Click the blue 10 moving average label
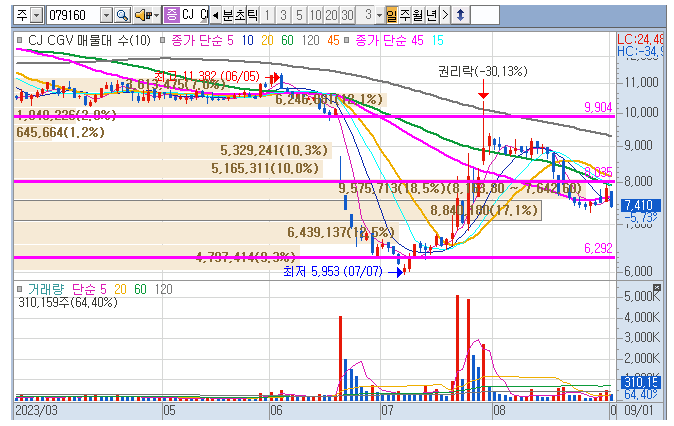Viewport: 674px width, 426px height. [x=248, y=40]
